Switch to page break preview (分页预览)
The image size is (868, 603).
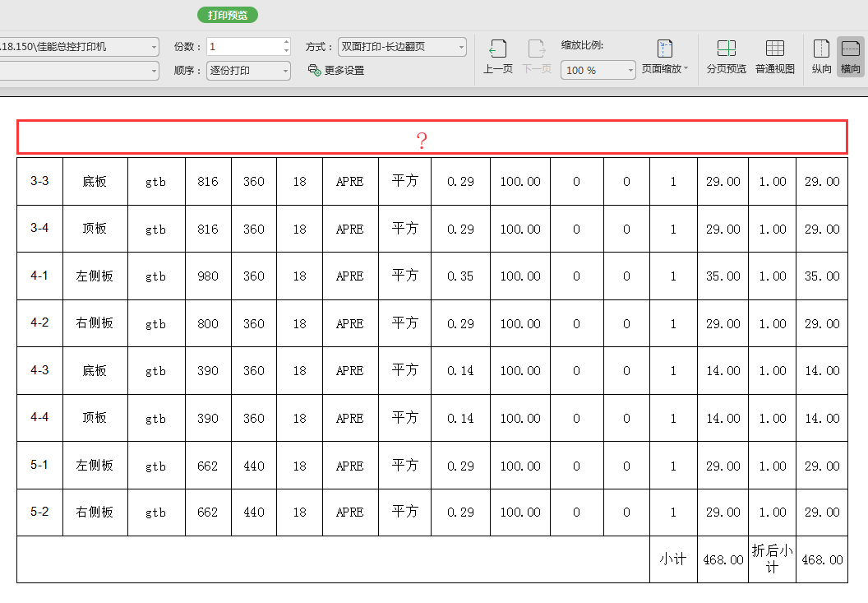(x=726, y=57)
